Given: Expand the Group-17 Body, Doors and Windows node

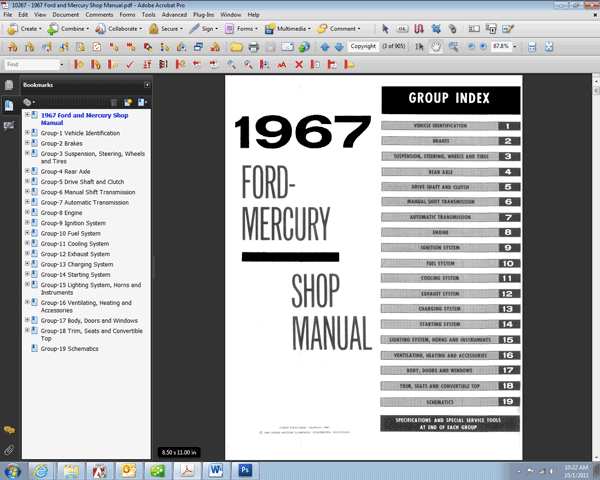Looking at the screenshot, I should click(x=27, y=320).
